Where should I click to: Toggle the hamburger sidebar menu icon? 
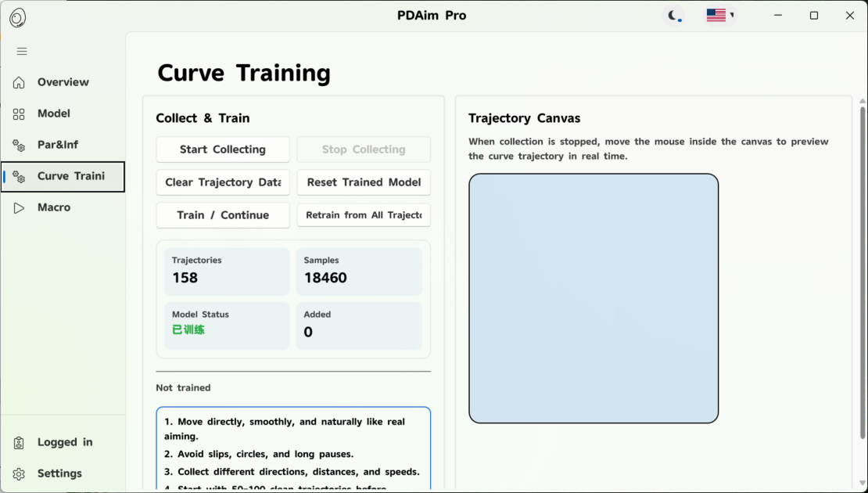pos(22,52)
